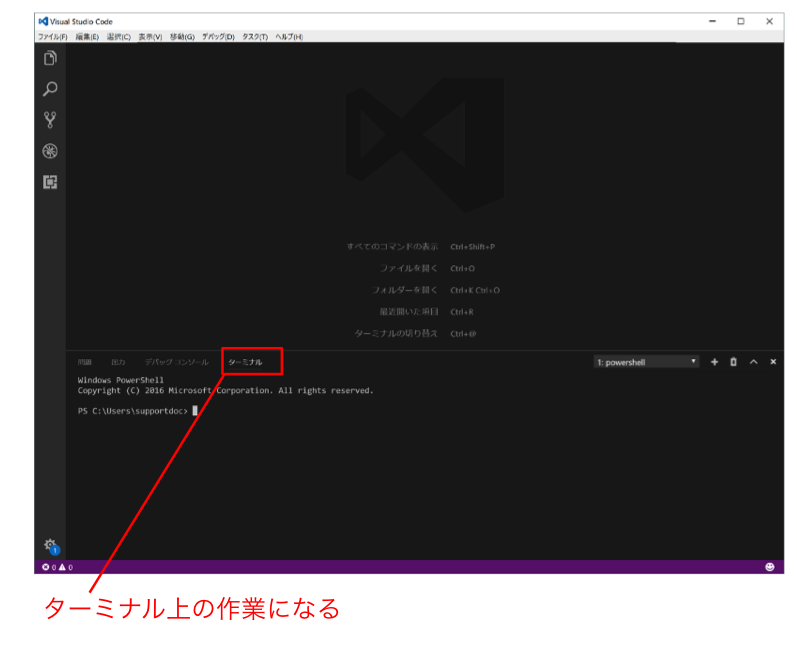
Task: Click the errors and warnings status indicator
Action: [57, 567]
